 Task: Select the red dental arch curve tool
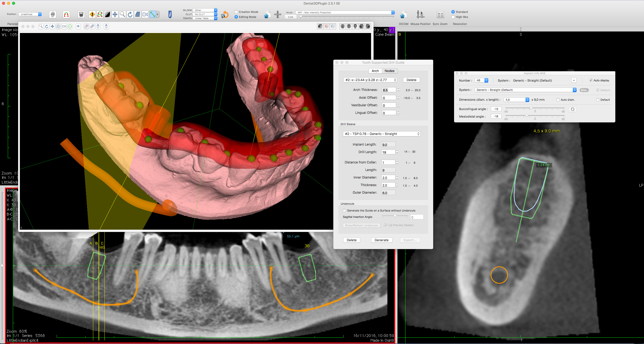pos(66,15)
